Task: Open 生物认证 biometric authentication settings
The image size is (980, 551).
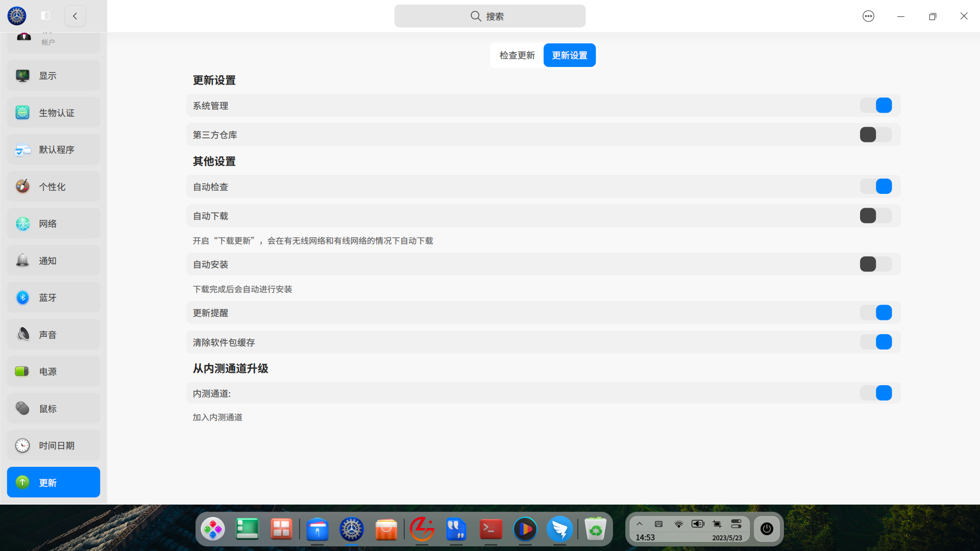Action: click(53, 113)
